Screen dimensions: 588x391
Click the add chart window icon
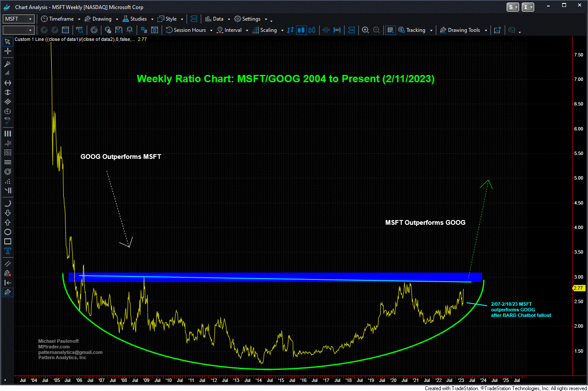[497, 30]
